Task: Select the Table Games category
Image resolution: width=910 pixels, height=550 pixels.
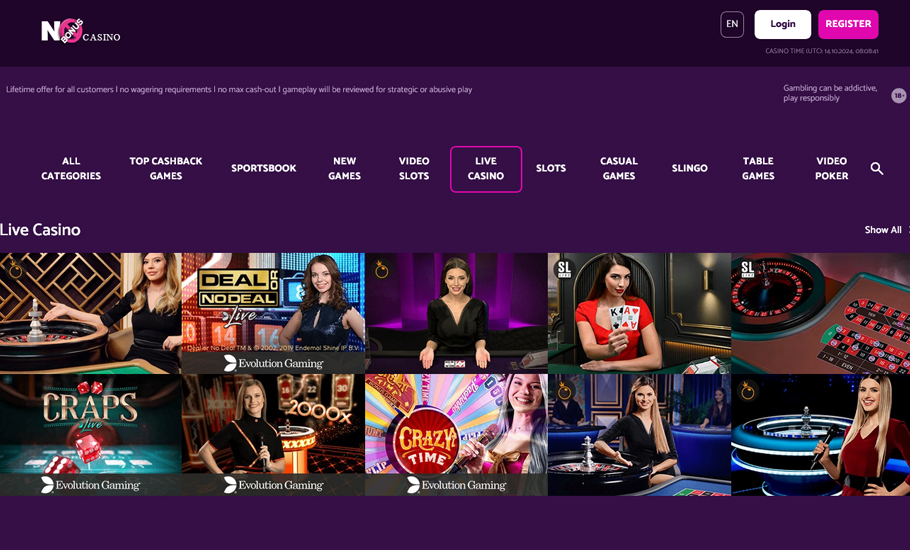Action: click(x=758, y=168)
